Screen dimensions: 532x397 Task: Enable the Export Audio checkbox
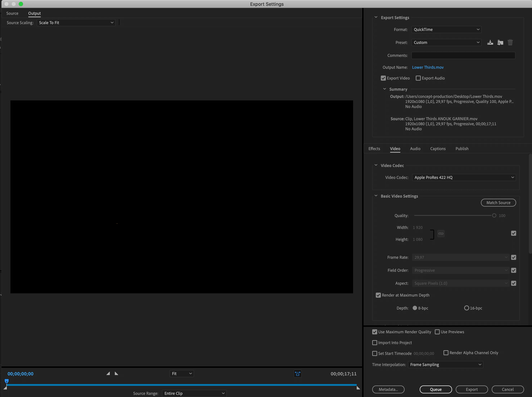coord(418,78)
